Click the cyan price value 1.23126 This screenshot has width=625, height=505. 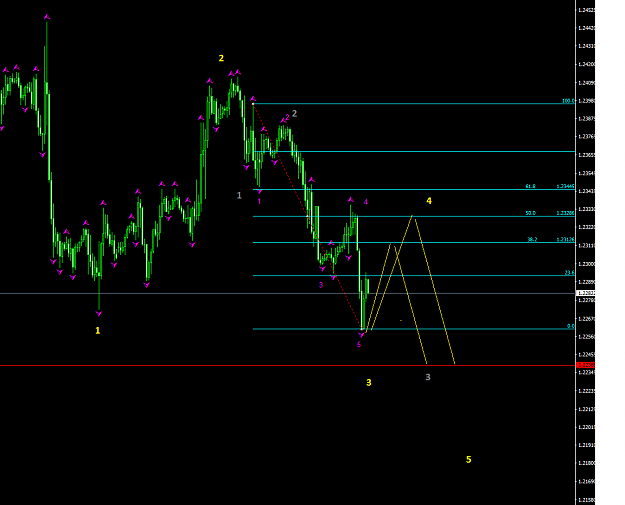566,240
